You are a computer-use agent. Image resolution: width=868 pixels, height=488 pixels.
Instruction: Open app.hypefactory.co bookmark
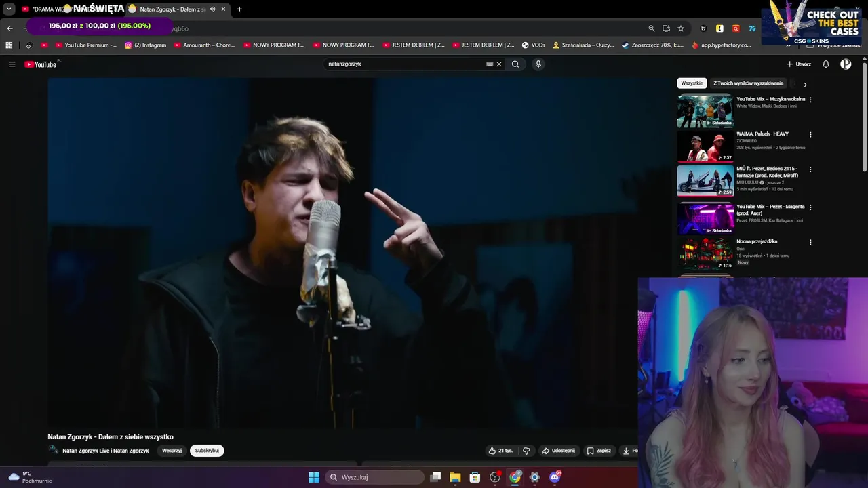722,45
